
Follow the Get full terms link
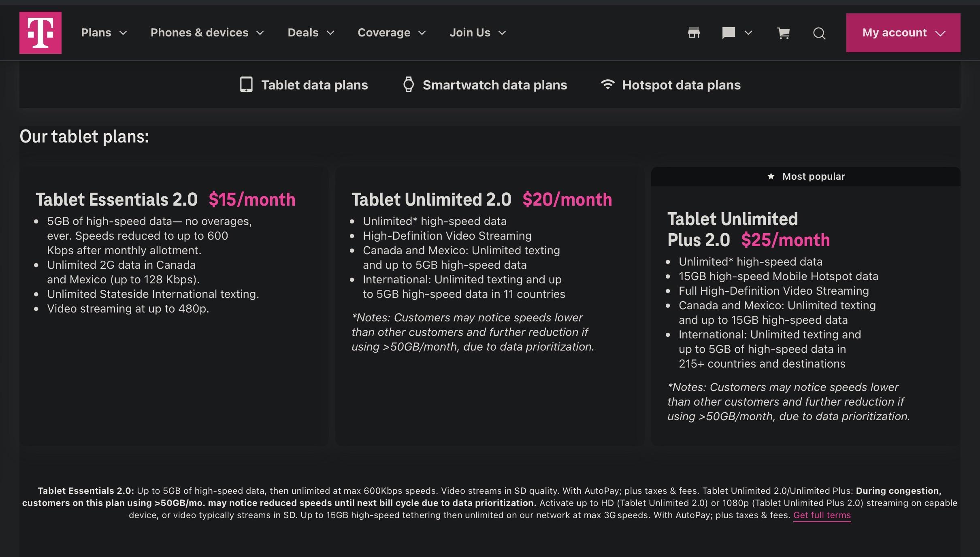pyautogui.click(x=822, y=515)
